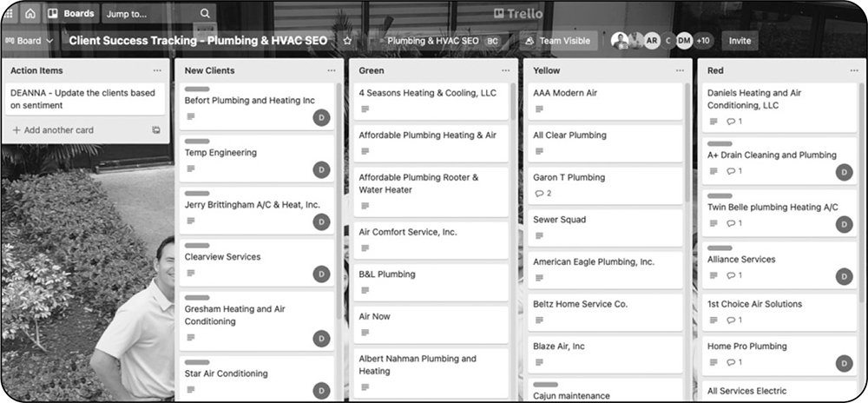Screen dimensions: 868x403
Task: Open the description icon on Temp Engineering card
Action: pyautogui.click(x=190, y=168)
